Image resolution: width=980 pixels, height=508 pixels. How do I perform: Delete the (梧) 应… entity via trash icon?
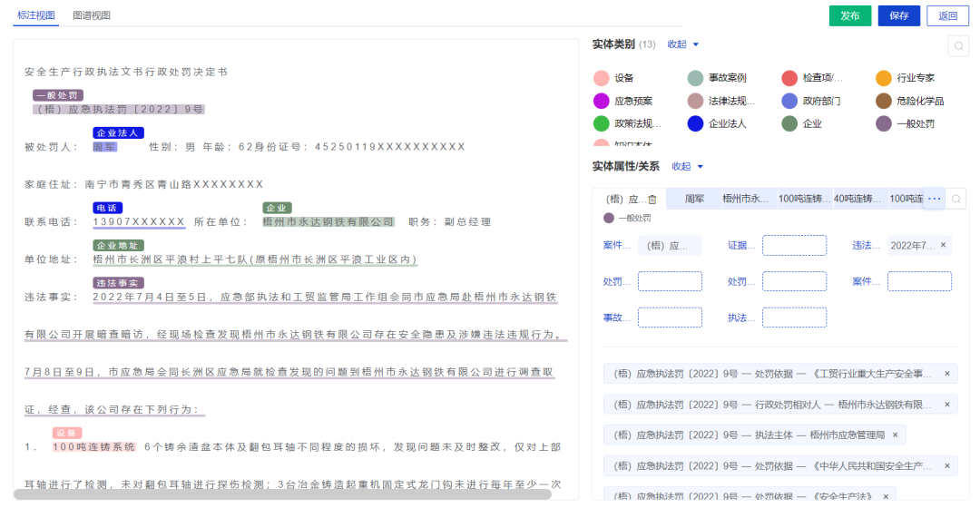tap(652, 199)
